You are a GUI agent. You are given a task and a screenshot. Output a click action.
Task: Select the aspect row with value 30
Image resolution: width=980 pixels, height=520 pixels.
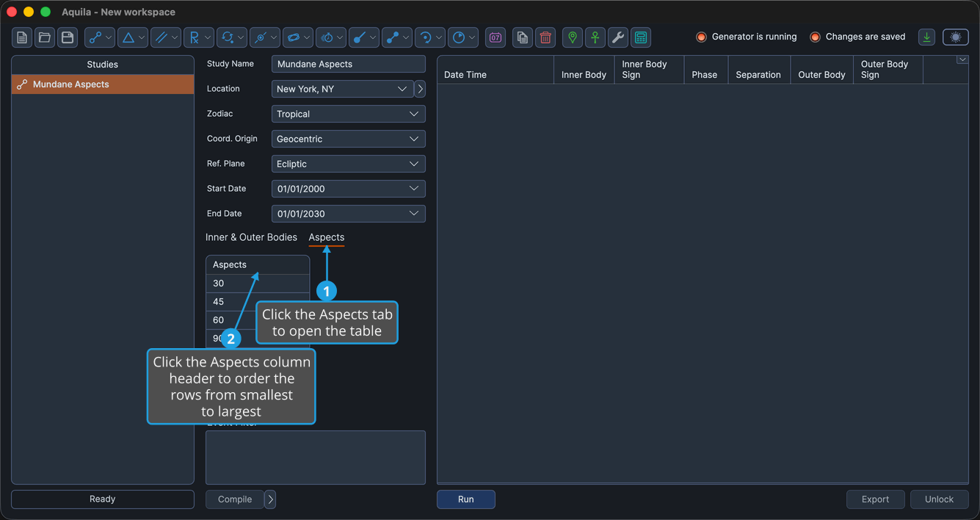click(258, 284)
